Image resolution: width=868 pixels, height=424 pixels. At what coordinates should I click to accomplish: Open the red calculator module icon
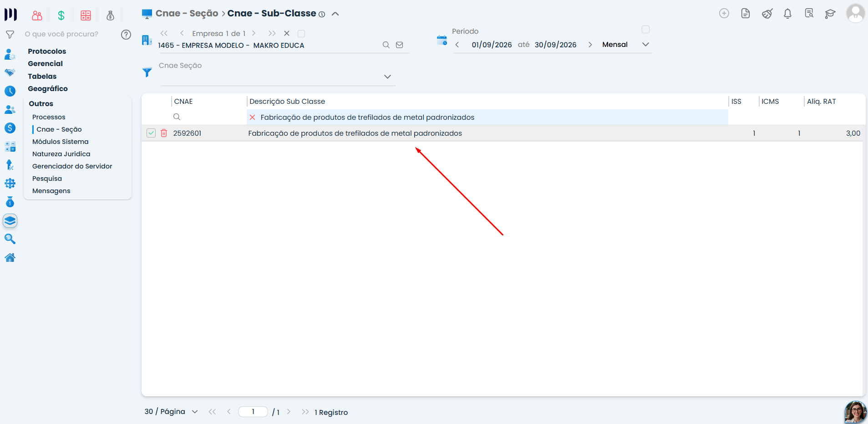pyautogui.click(x=86, y=15)
